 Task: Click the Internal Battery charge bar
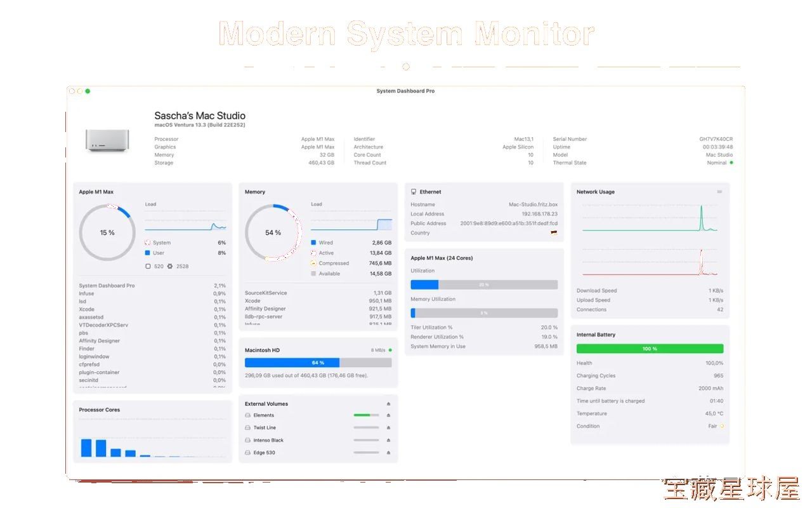[x=650, y=349]
